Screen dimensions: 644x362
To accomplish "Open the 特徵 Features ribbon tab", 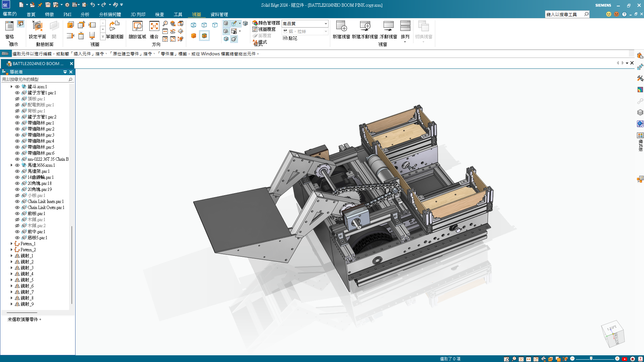I will 49,14.
